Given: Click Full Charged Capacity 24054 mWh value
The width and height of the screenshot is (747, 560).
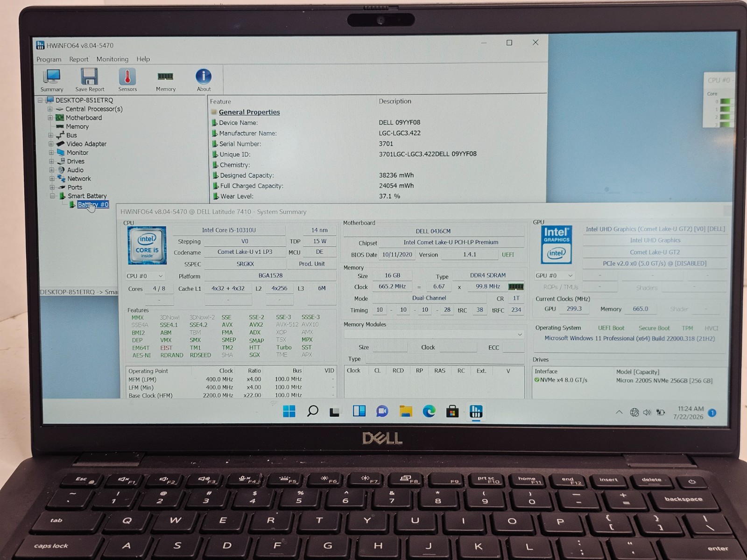Looking at the screenshot, I should [x=396, y=186].
